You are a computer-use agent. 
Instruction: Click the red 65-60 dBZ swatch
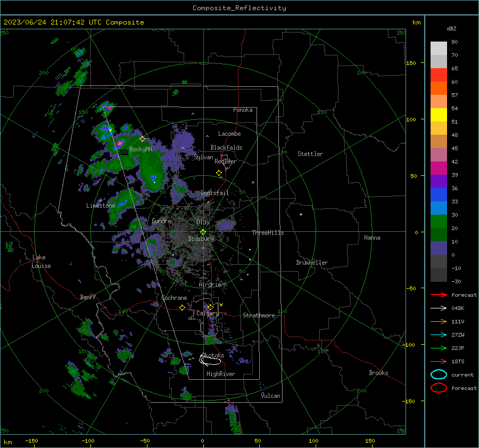[x=439, y=75]
